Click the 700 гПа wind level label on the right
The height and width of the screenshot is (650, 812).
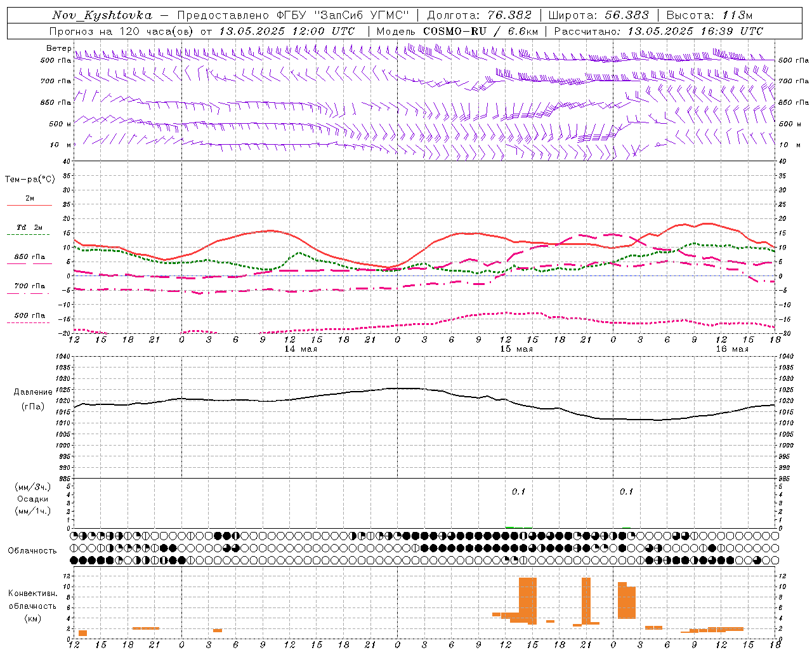[794, 81]
